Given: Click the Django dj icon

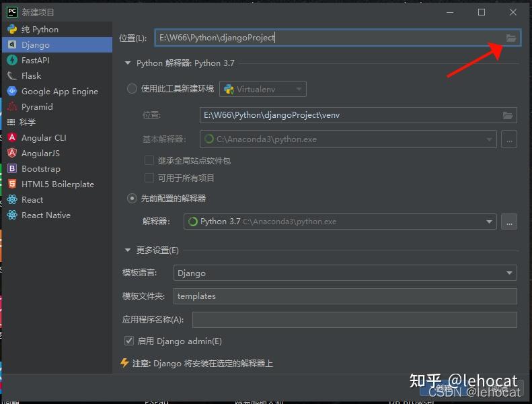Looking at the screenshot, I should (12, 44).
